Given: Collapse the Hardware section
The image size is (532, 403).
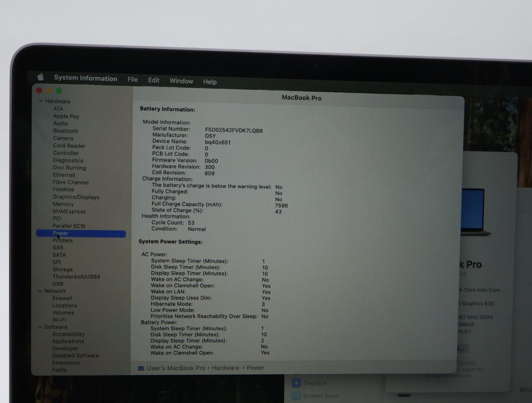Looking at the screenshot, I should [x=41, y=101].
